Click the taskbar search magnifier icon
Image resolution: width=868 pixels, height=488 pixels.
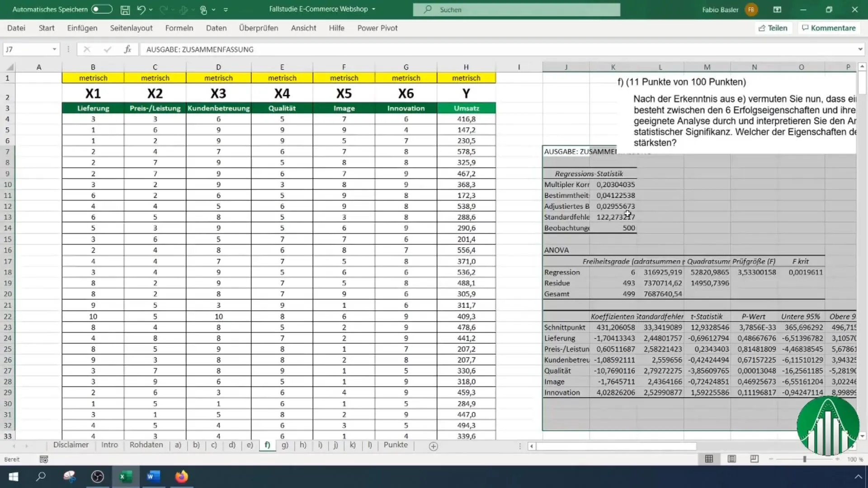(41, 477)
